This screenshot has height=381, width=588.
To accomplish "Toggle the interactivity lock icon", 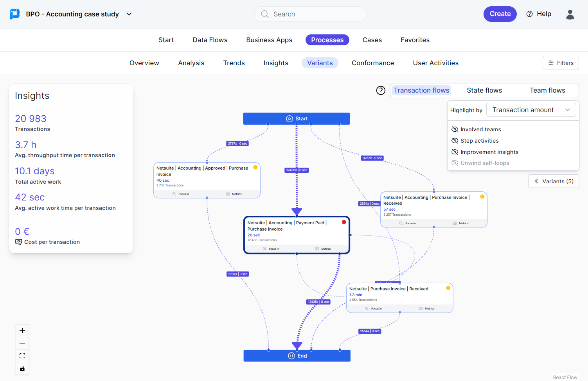I will coord(22,368).
